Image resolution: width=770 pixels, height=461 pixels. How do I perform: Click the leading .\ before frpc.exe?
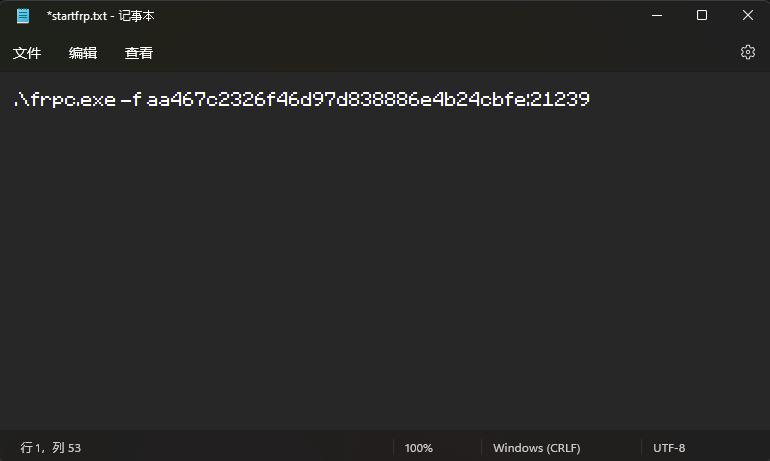[x=18, y=99]
